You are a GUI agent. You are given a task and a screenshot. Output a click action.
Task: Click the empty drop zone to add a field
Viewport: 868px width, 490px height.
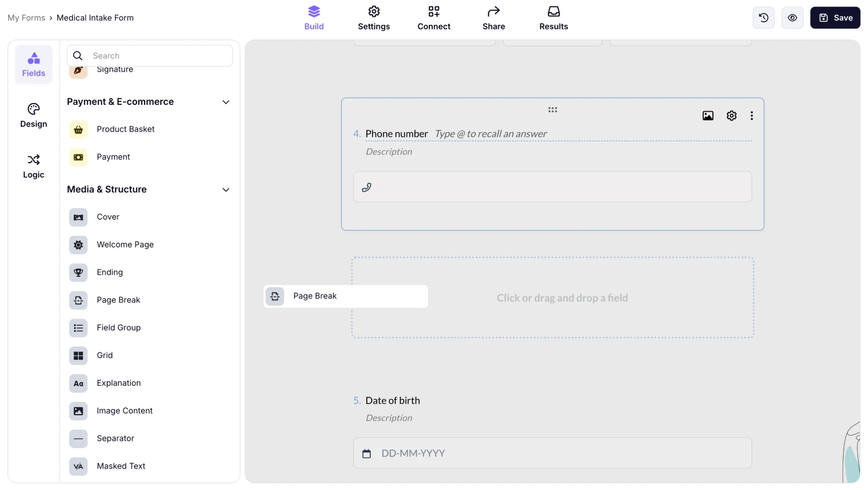click(562, 298)
